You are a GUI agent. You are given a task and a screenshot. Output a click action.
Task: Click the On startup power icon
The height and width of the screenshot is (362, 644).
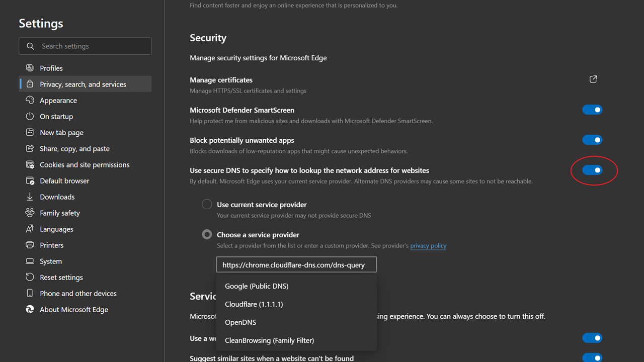click(30, 116)
